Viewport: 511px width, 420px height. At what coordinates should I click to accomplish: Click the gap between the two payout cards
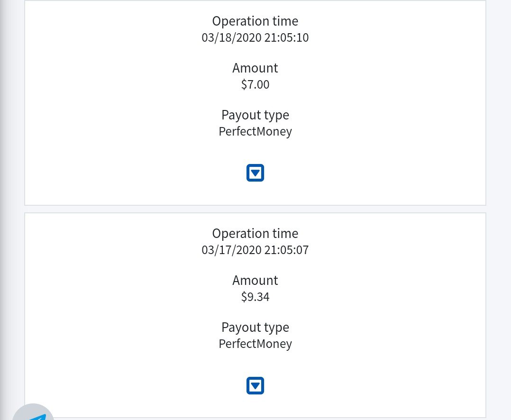[255, 209]
